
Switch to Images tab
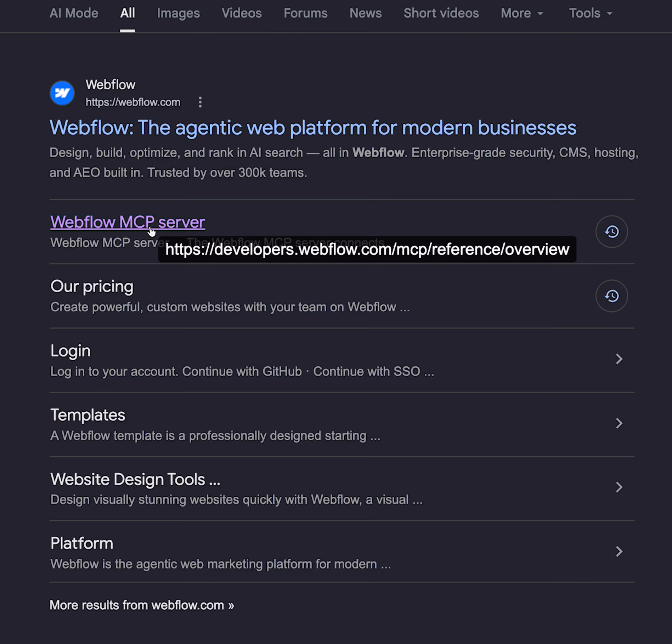(x=178, y=13)
